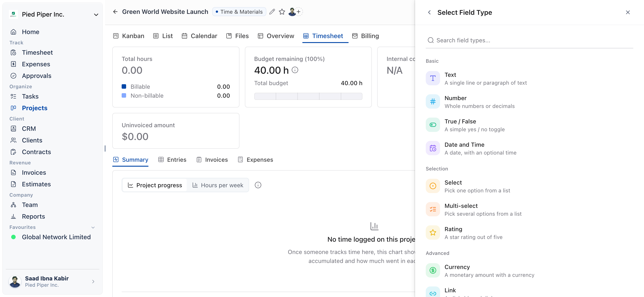Open Saad Ibna Kabir user menu chevron
The width and height of the screenshot is (644, 297).
point(93,282)
